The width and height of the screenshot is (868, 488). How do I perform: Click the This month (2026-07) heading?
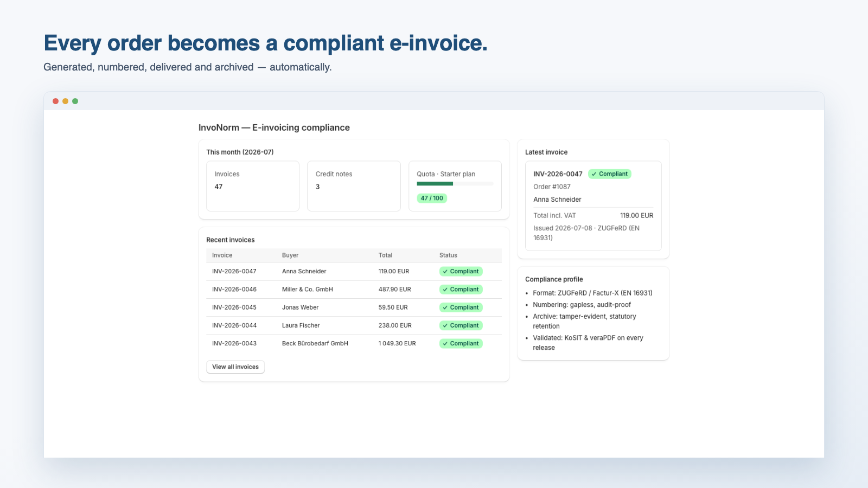click(x=240, y=152)
